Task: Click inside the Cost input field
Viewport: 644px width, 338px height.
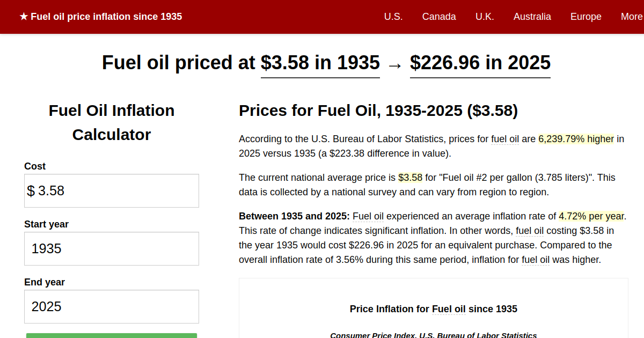Action: [111, 190]
